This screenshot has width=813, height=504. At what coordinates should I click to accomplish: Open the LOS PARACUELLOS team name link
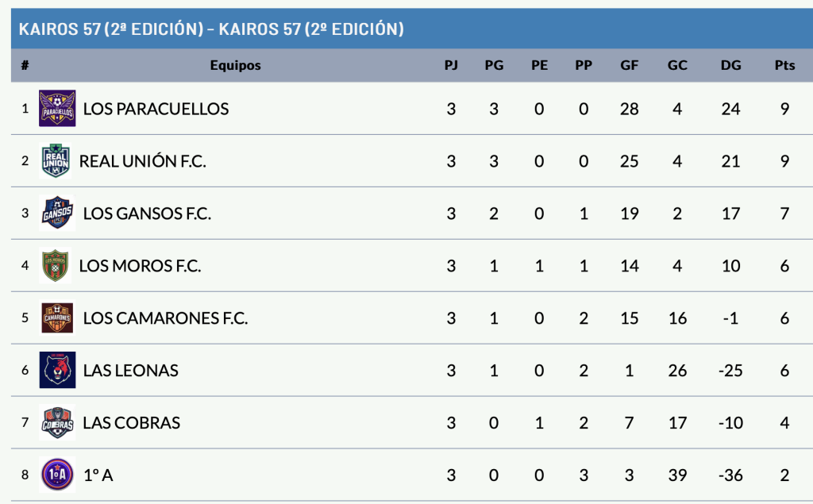coord(156,109)
